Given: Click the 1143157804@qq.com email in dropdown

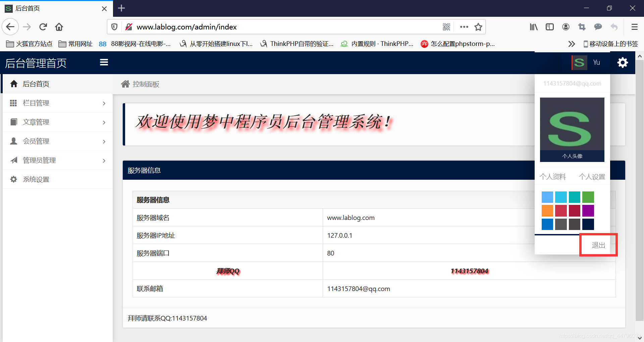Looking at the screenshot, I should pos(572,83).
